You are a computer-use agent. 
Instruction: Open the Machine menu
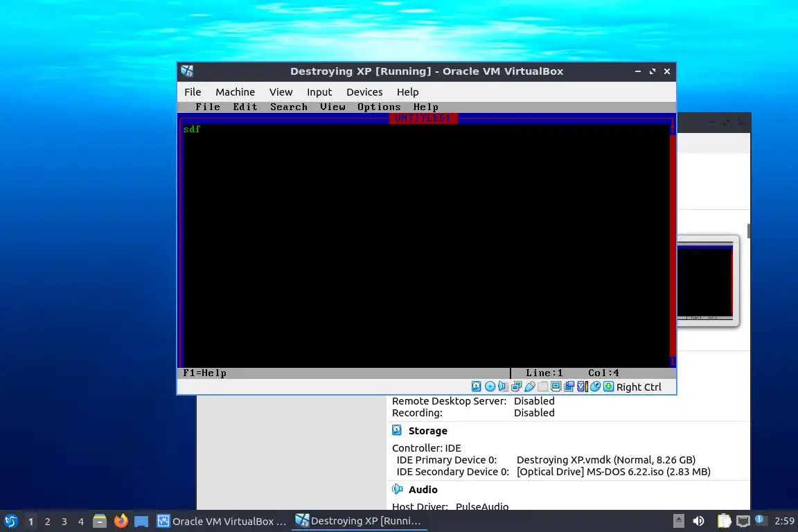click(x=235, y=92)
